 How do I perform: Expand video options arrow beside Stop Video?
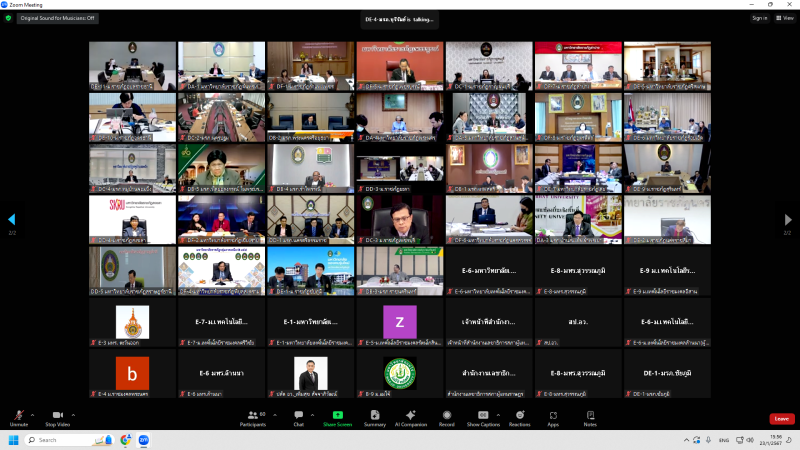[x=74, y=414]
